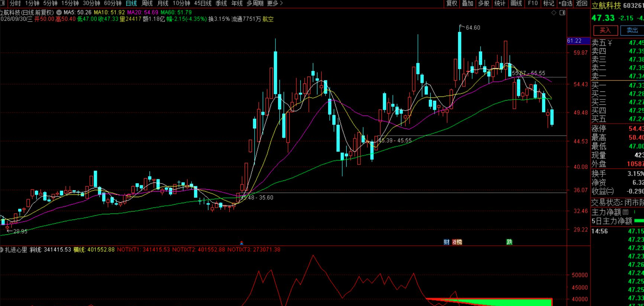Click the list icon beside 主力净额
Image resolution: width=644 pixels, height=306 pixels.
tap(626, 212)
